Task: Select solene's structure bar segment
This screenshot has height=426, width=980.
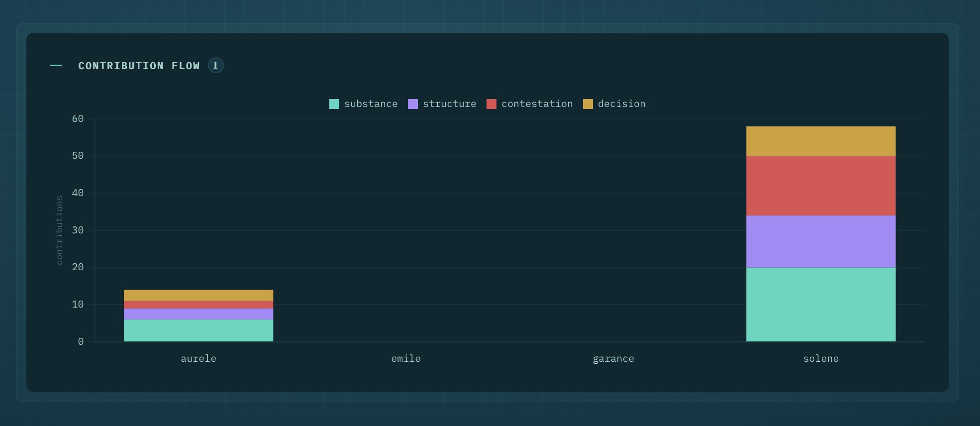Action: click(x=821, y=241)
